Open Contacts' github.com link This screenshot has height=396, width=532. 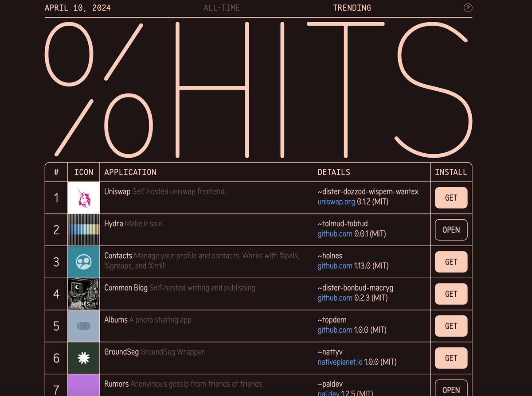point(335,266)
